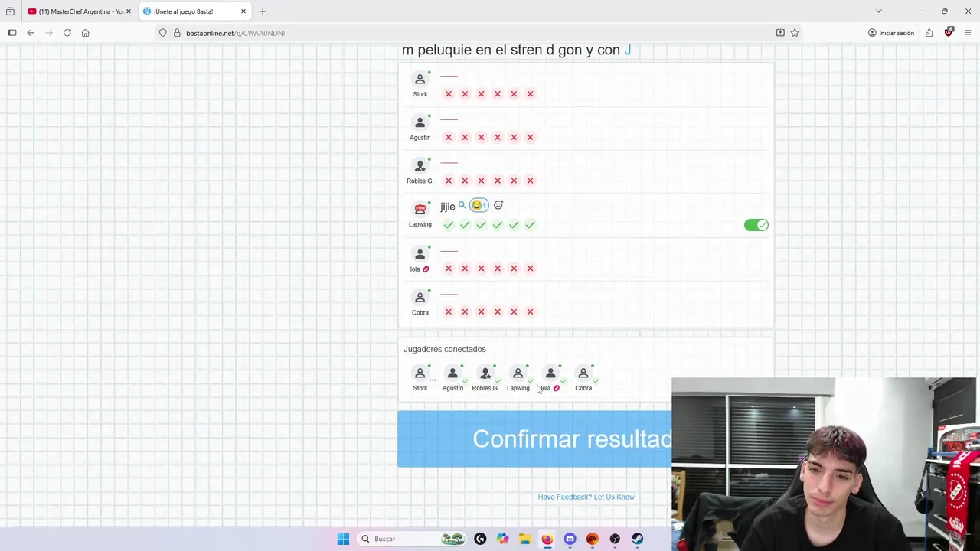
Task: Reload the page with the browser refresh icon
Action: pos(67,33)
